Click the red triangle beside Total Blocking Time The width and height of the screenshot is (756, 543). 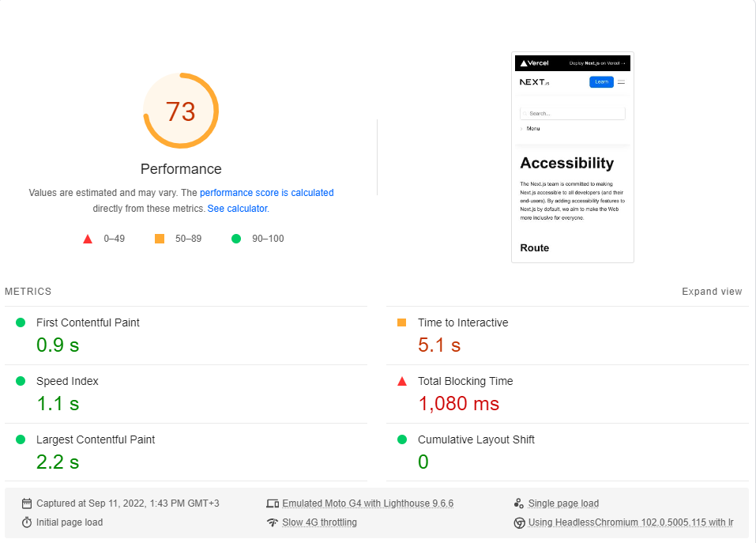point(402,381)
